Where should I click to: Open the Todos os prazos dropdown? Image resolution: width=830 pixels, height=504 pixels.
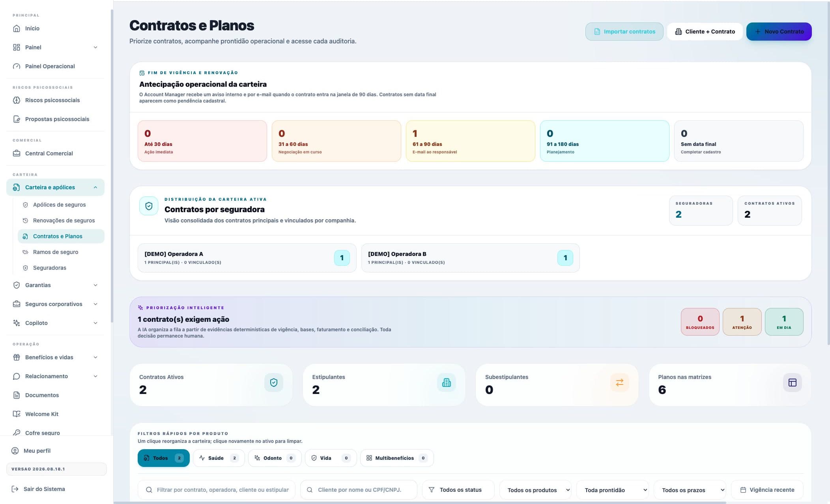pos(690,490)
